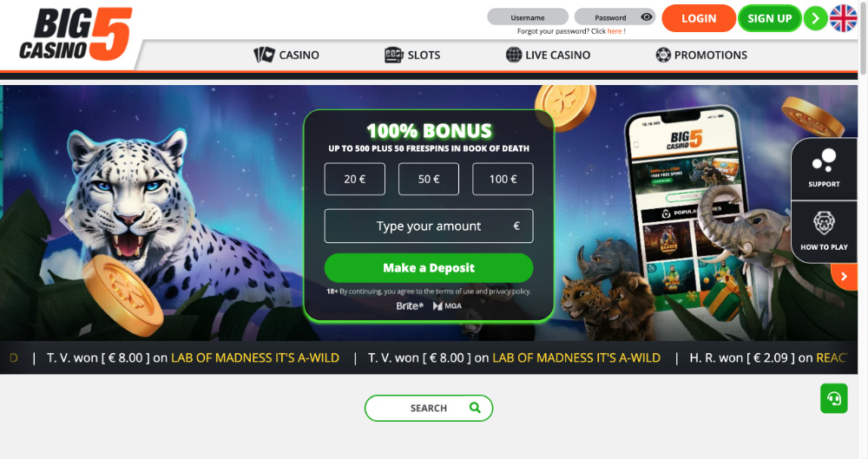Click the Big5 Casino logo

tap(76, 35)
